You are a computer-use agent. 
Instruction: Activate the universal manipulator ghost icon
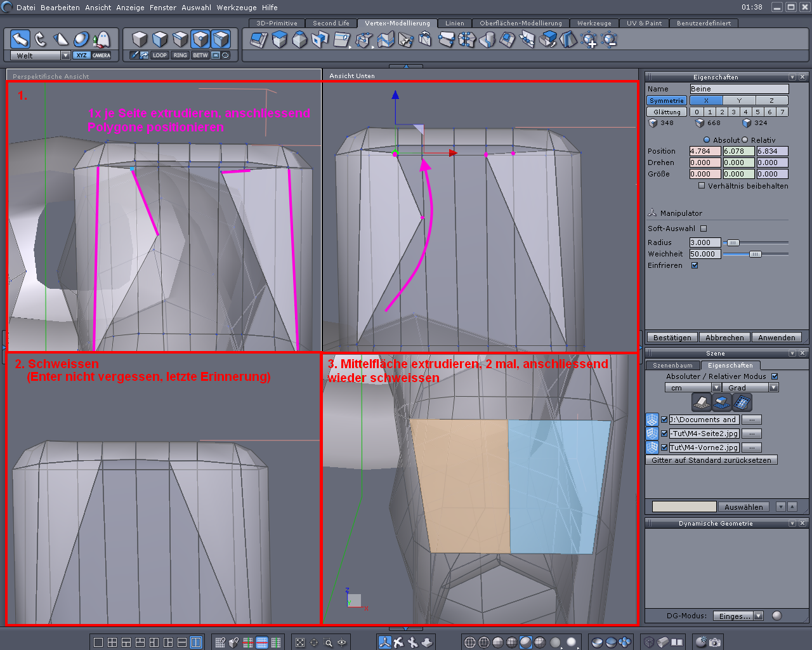[101, 39]
